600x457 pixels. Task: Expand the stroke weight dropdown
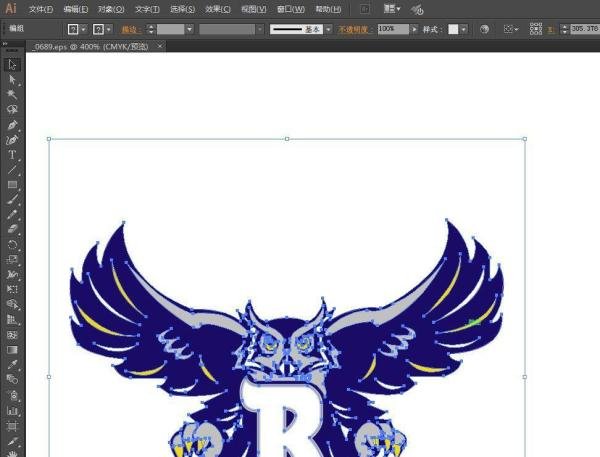189,29
